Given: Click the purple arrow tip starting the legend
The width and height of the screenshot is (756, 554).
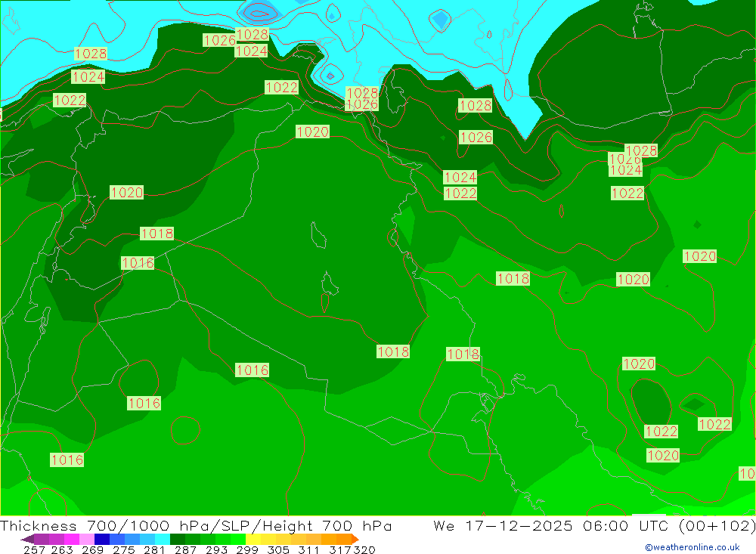Looking at the screenshot, I should 27,539.
